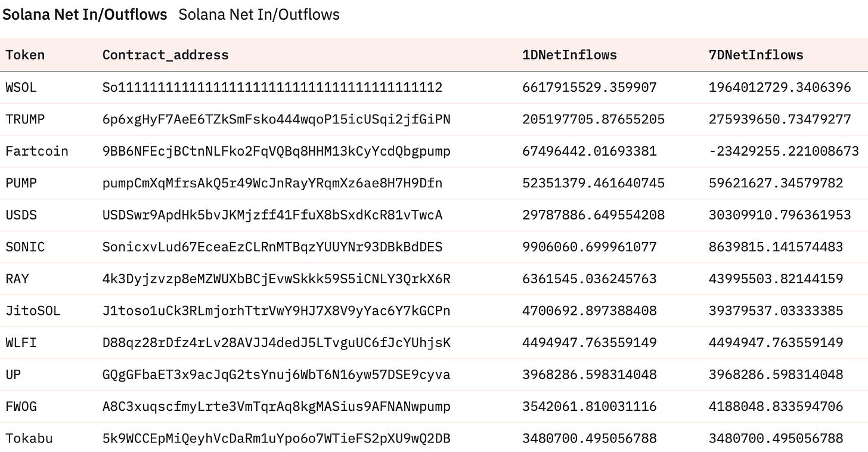Click the SONIC token cell

(25, 247)
